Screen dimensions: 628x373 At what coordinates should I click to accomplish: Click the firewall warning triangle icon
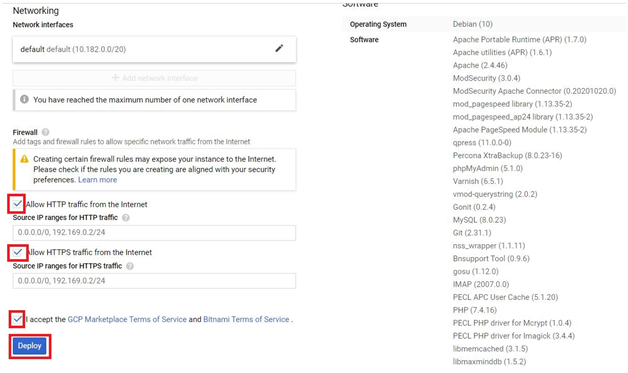pos(24,159)
